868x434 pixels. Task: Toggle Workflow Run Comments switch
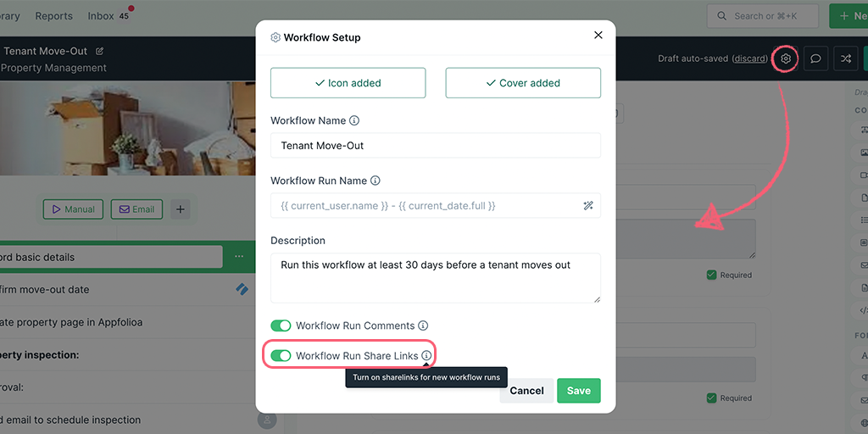pos(281,325)
